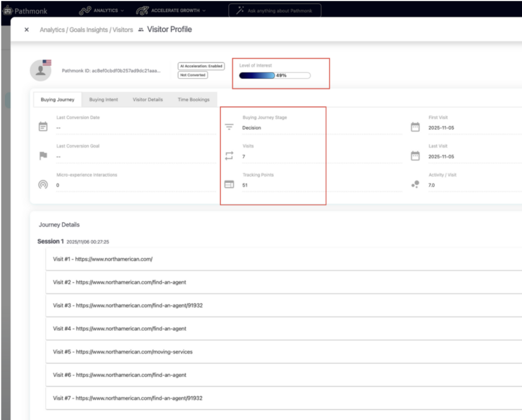Click the Last Conversion Goal flag icon
This screenshot has height=420, width=522.
click(43, 155)
